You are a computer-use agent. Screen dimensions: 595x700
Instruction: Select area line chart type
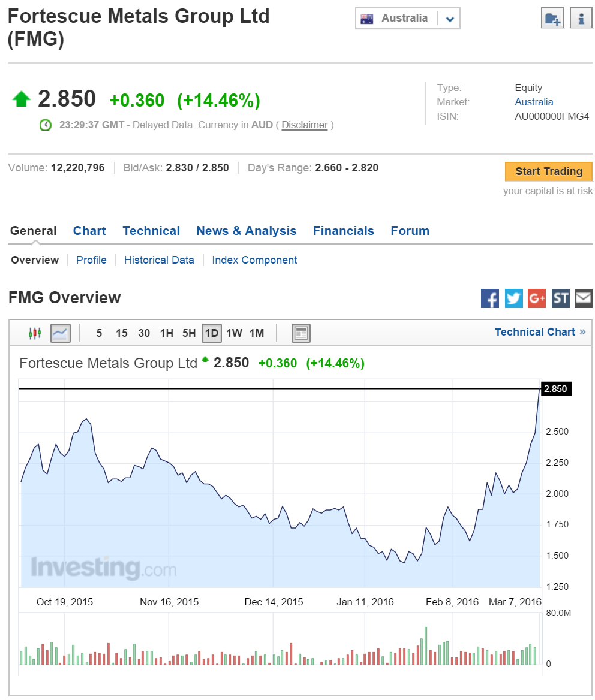[x=60, y=333]
